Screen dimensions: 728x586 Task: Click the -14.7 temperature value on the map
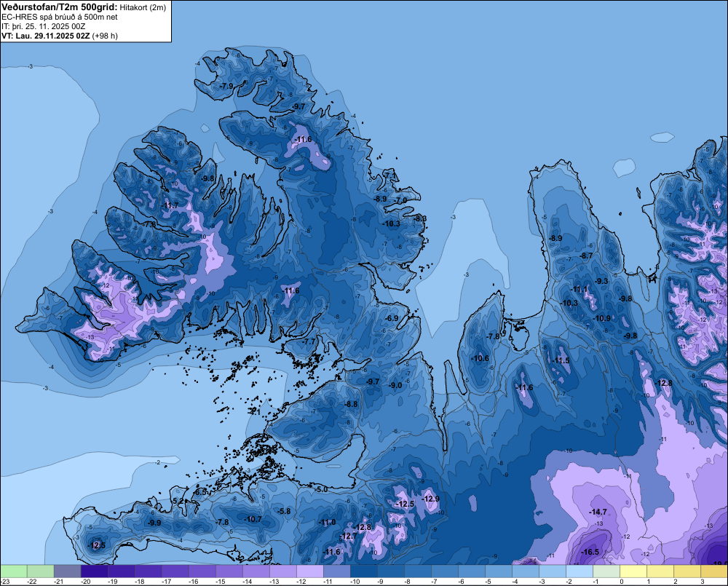point(598,512)
